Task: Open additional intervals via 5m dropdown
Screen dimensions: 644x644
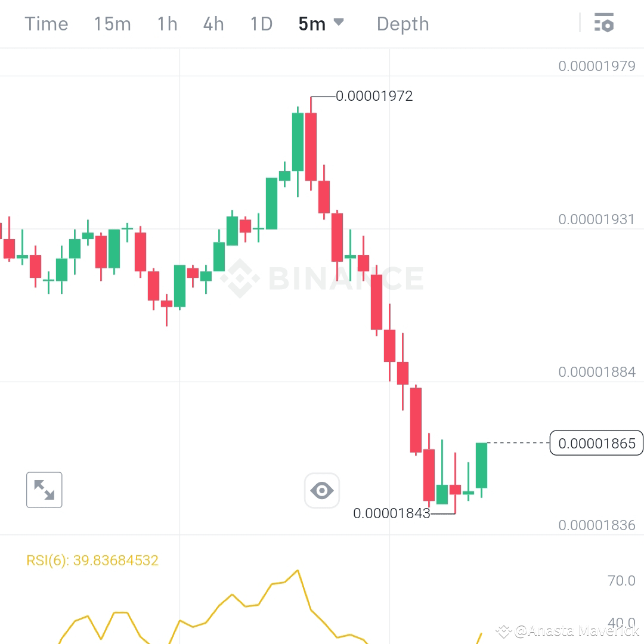Action: point(339,24)
